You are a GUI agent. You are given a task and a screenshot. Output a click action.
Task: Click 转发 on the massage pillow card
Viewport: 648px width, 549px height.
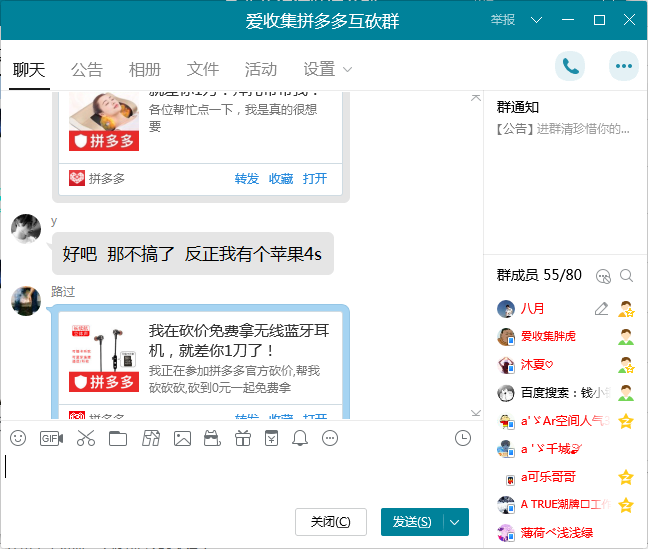pyautogui.click(x=247, y=179)
